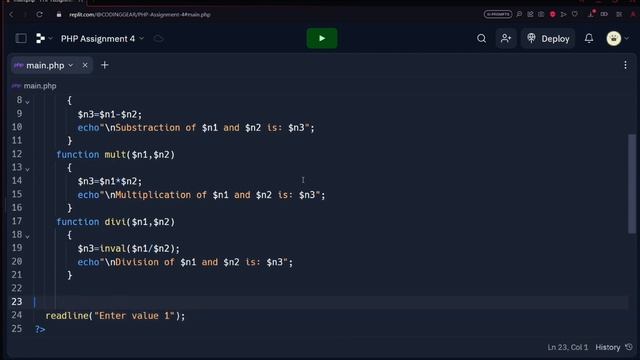Click the browser heart favorite icon

click(575, 14)
